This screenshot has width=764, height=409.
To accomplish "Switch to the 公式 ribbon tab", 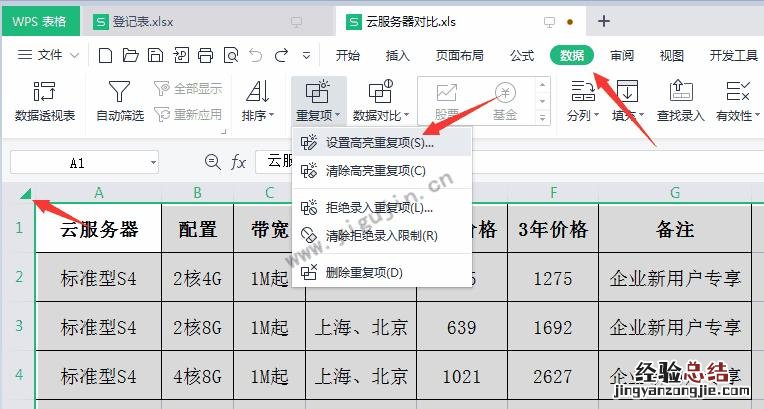I will pyautogui.click(x=522, y=56).
